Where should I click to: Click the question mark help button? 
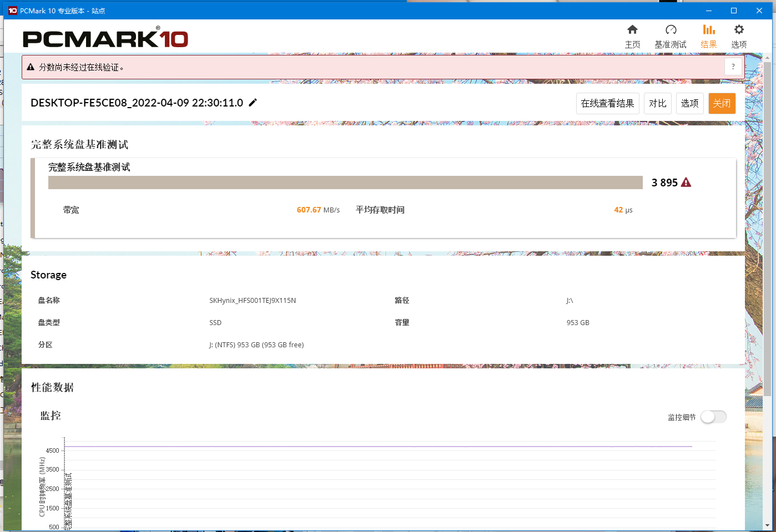tap(733, 67)
